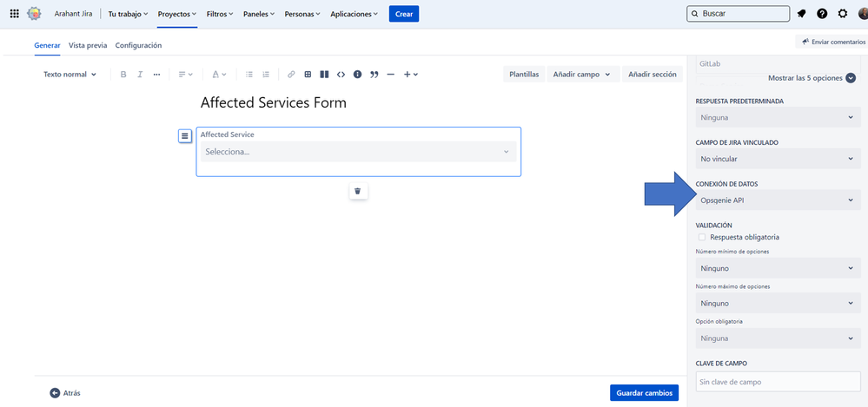Click the Affected Services Form title
The image size is (868, 407).
(x=274, y=103)
